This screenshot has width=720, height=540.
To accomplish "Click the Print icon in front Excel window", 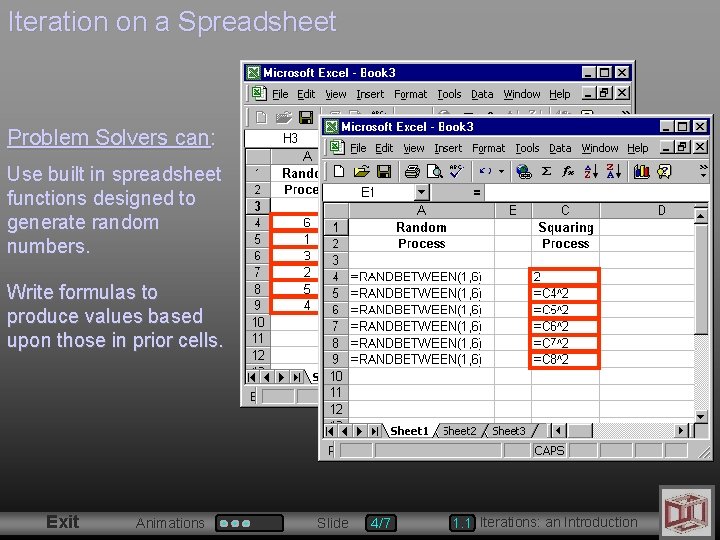I will pos(412,172).
